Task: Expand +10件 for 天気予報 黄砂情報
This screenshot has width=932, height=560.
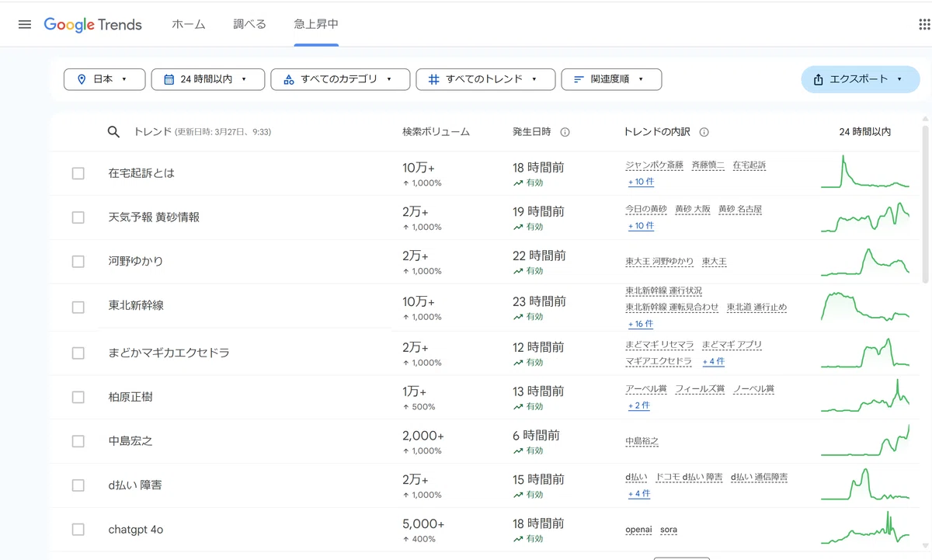Action: [642, 226]
